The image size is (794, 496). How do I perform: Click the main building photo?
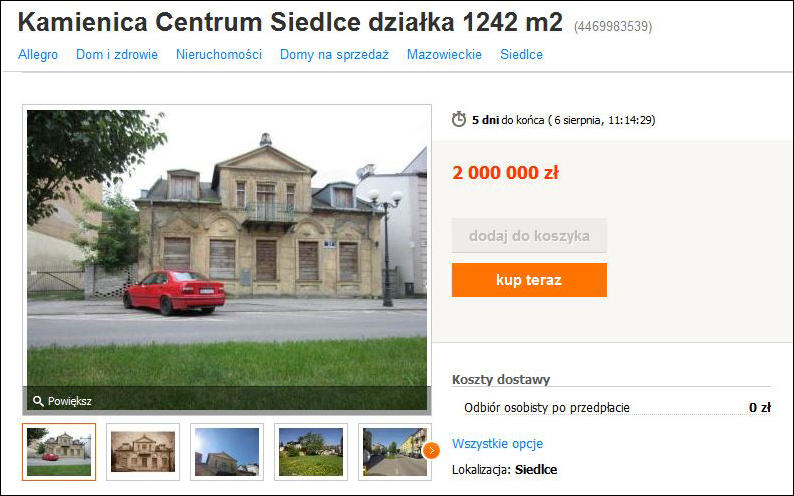point(227,248)
